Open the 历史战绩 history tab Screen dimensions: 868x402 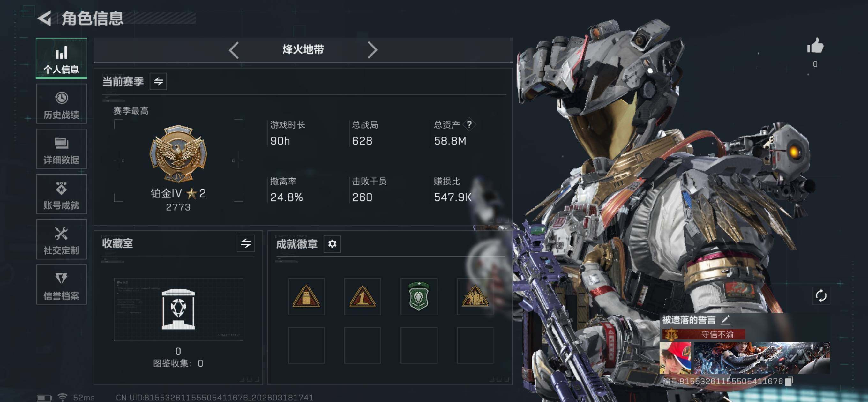coord(61,104)
